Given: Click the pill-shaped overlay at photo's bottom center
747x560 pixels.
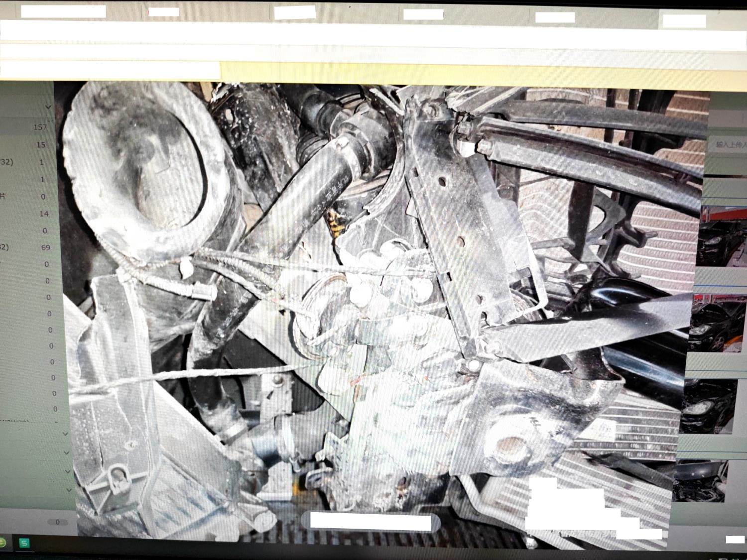Looking at the screenshot, I should point(370,522).
